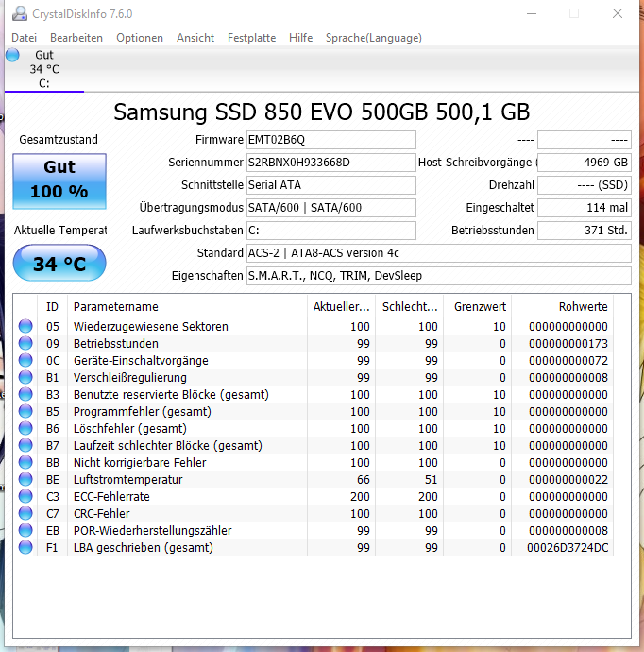The image size is (644, 652).
Task: Click status orb for Geräte-Einschaltvorgänge
Action: (25, 360)
